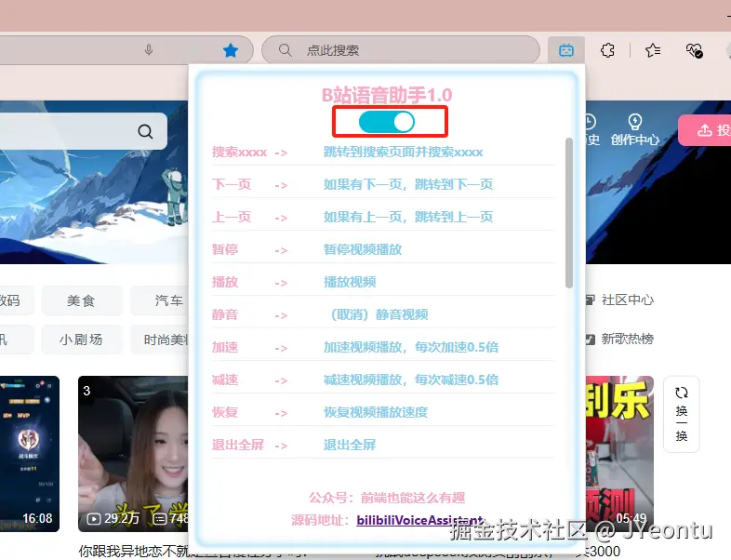Open the video thumbnail with 29.2万 views

133,454
